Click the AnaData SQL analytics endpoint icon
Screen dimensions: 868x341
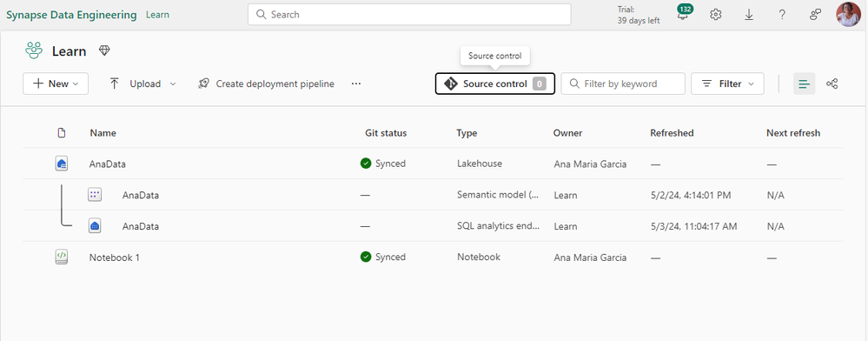coord(95,225)
